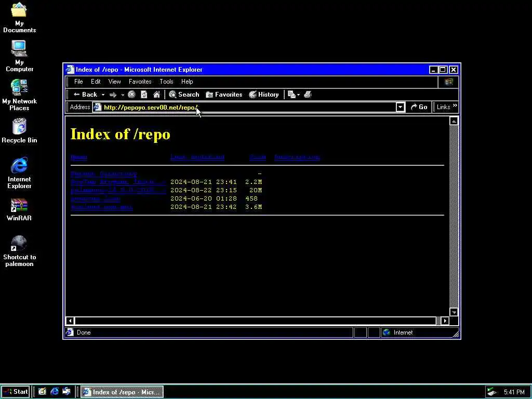This screenshot has width=532, height=399.
Task: Click the vertical scrollbar down arrow
Action: (454, 312)
